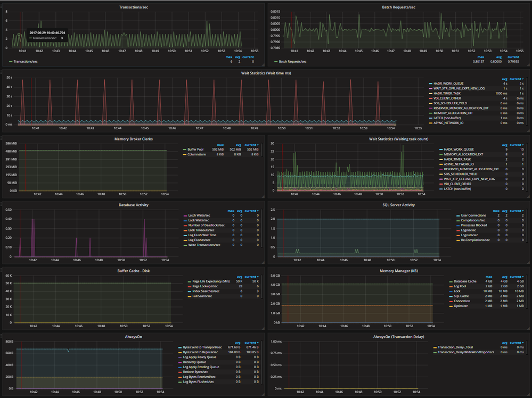The height and width of the screenshot is (398, 532).
Task: Open the Wait Statistics (Wait time ms) panel menu
Action: coord(266,73)
